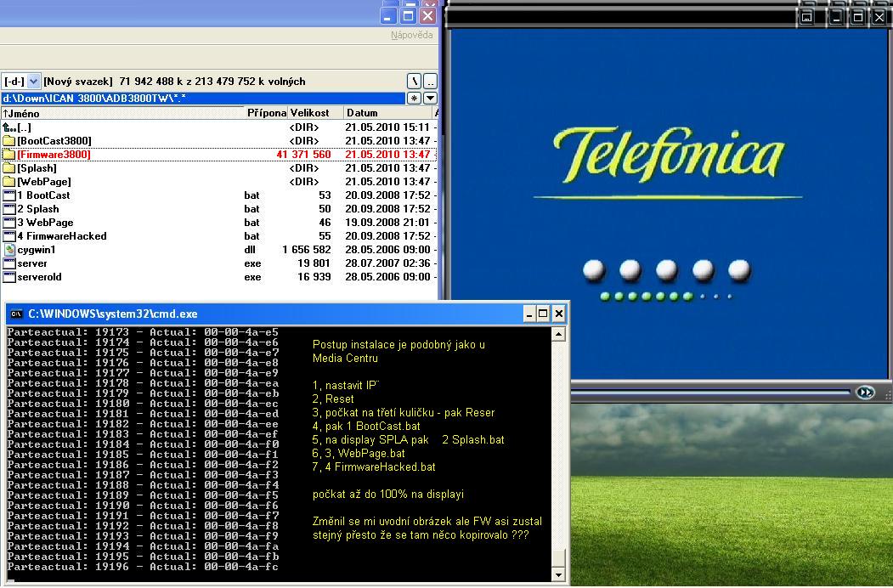Select the serverold exe file icon
This screenshot has width=893, height=588.
(9, 277)
